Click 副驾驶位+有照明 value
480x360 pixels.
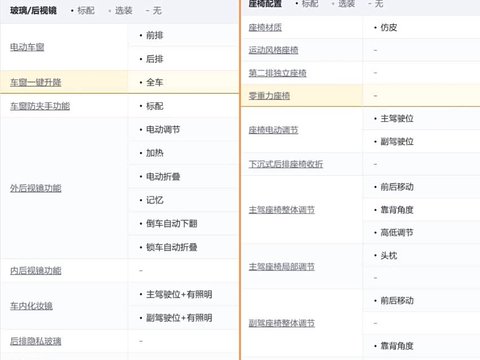coord(179,318)
